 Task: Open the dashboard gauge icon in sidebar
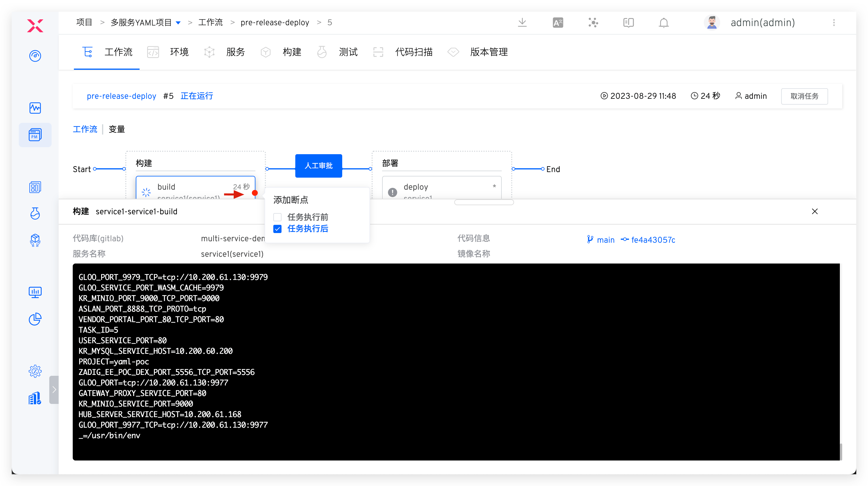tap(35, 56)
